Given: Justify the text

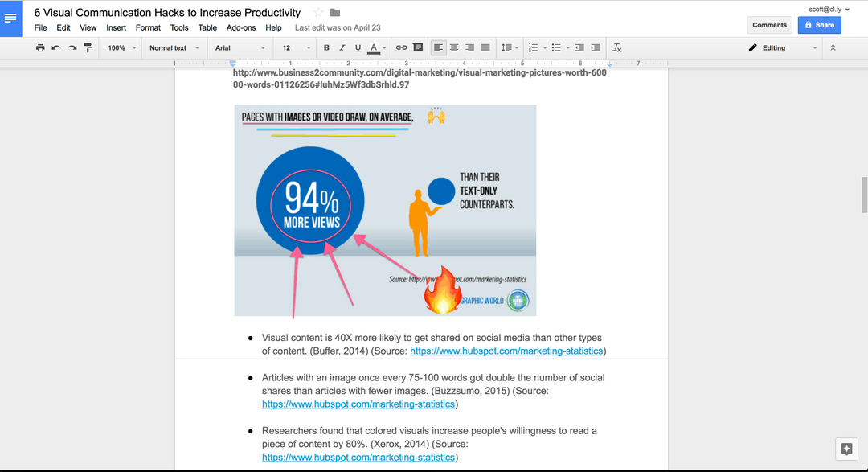Looking at the screenshot, I should [x=485, y=48].
